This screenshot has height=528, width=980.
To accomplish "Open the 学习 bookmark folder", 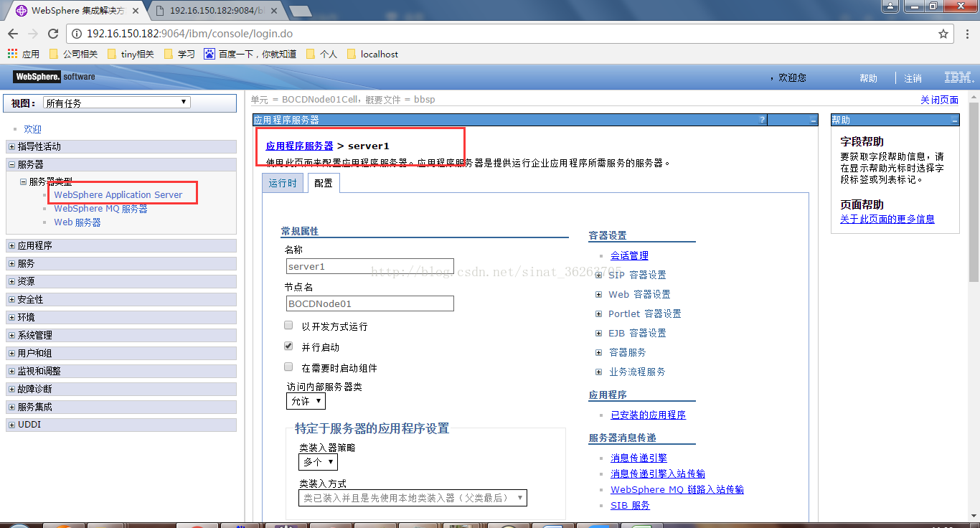I will coord(179,54).
